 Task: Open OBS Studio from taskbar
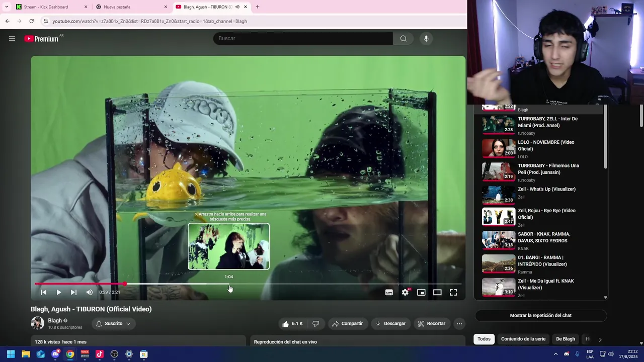click(x=114, y=354)
